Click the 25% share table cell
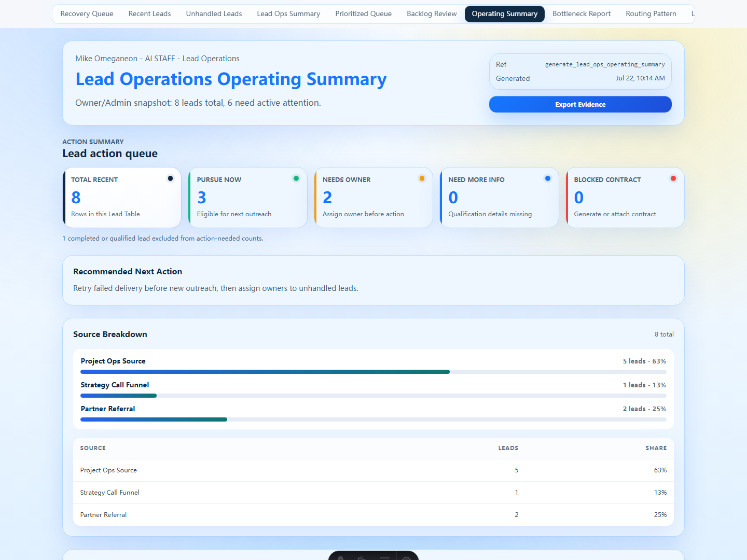This screenshot has height=560, width=747. 660,515
